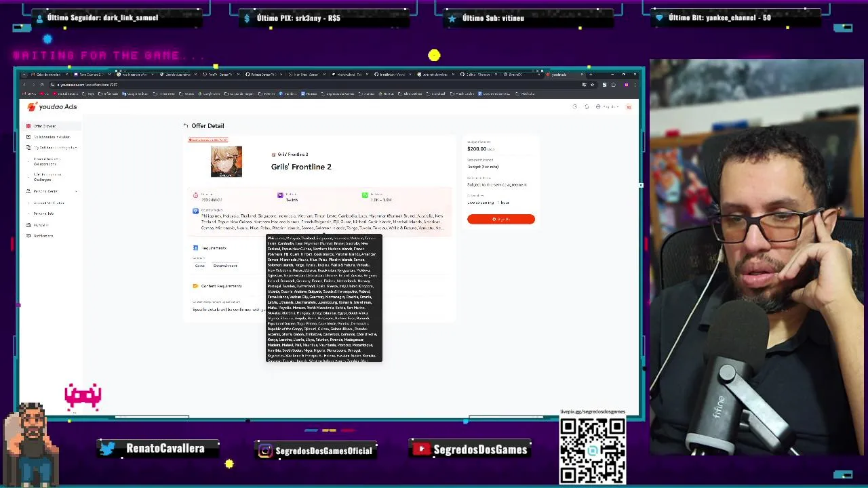Open a new browser tab
The height and width of the screenshot is (488, 868).
[589, 74]
